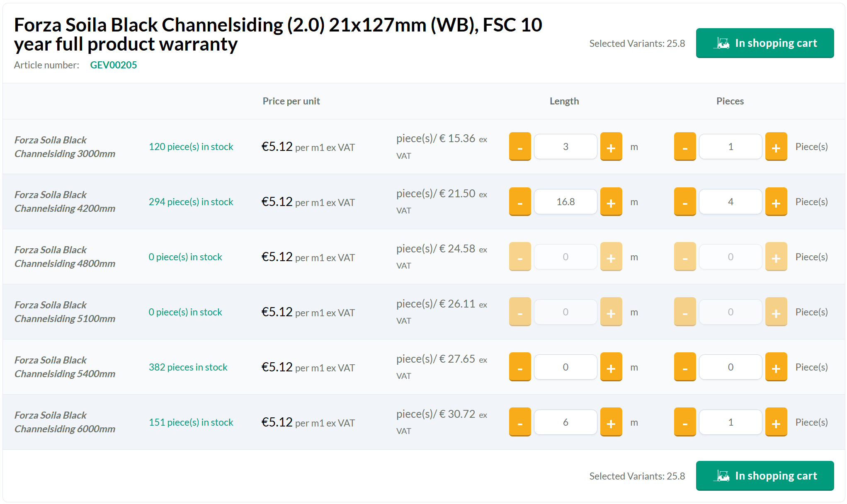847x504 pixels.
Task: Focus the length field showing 16.8
Action: point(565,202)
